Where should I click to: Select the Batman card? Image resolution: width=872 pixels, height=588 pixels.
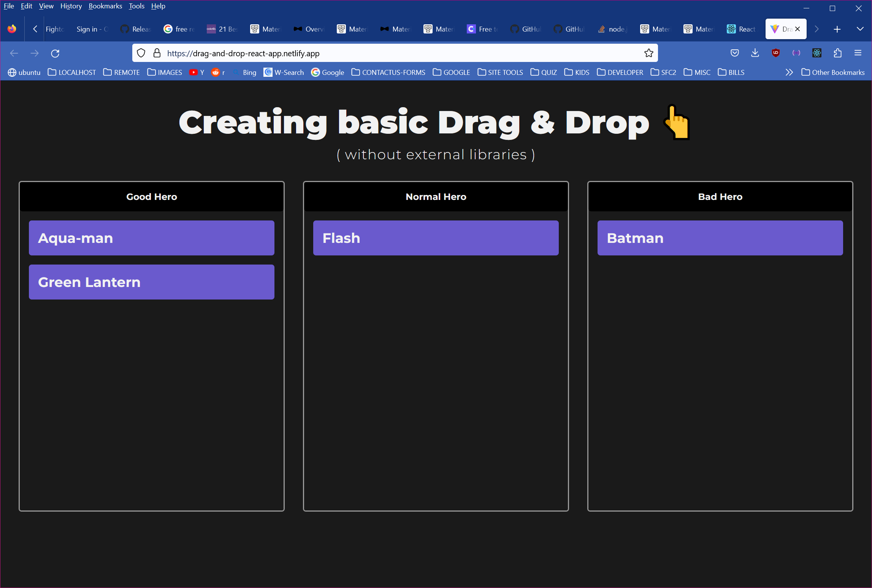[x=720, y=238]
